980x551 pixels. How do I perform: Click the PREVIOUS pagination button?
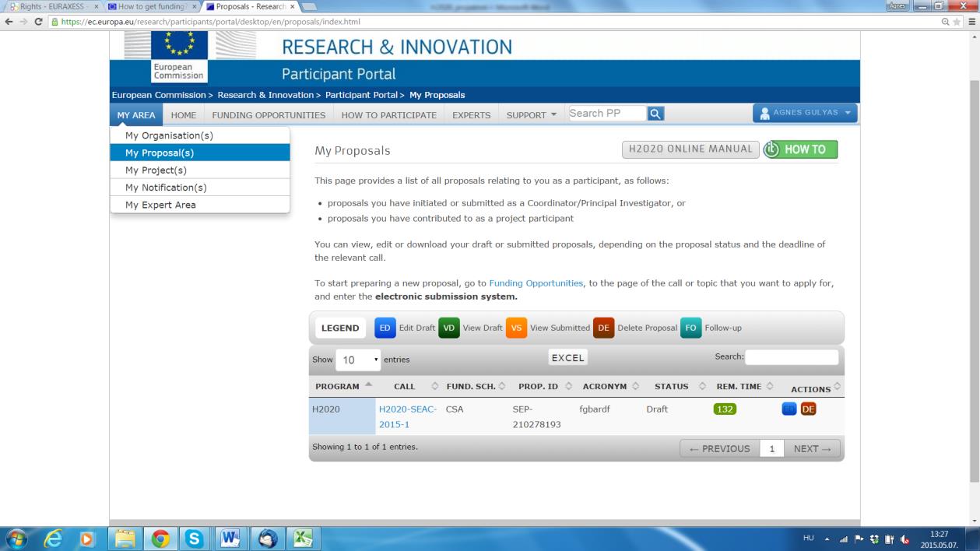719,449
